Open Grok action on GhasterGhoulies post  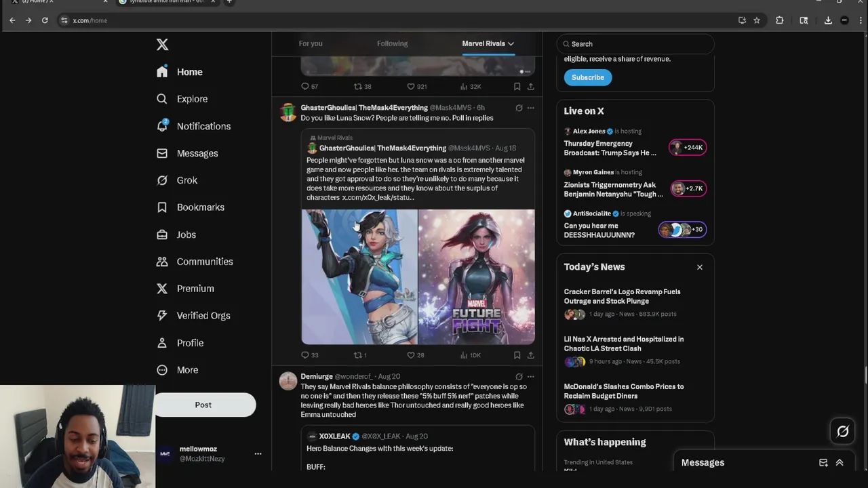point(519,108)
